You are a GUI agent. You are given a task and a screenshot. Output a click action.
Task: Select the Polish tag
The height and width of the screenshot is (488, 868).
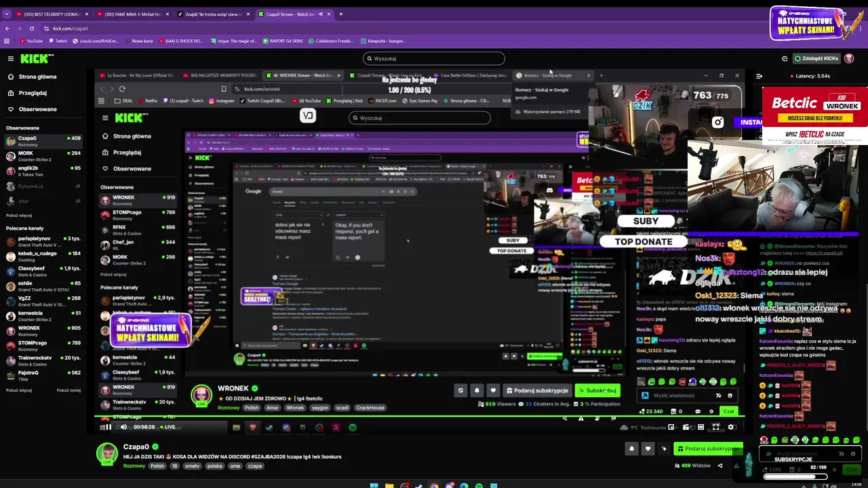[x=157, y=466]
